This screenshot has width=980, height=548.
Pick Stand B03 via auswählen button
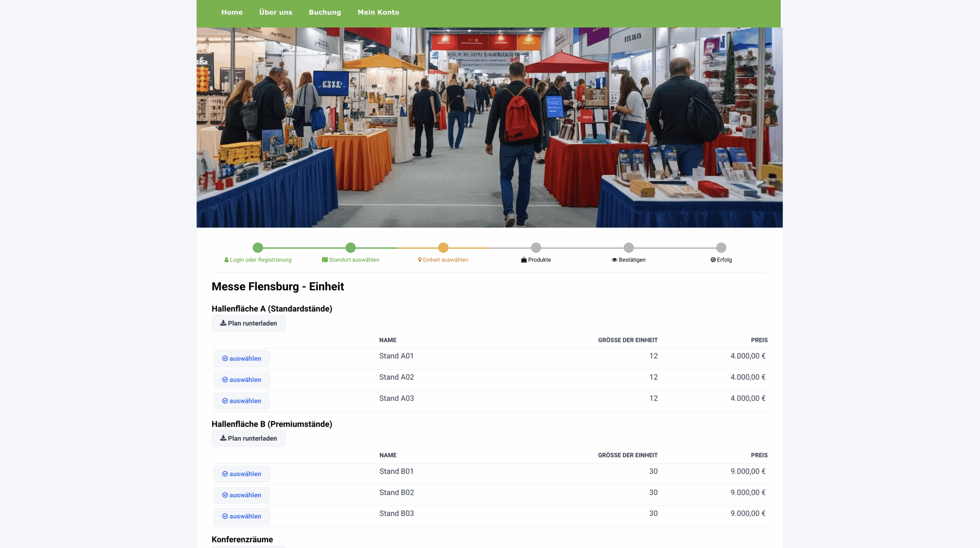(242, 516)
